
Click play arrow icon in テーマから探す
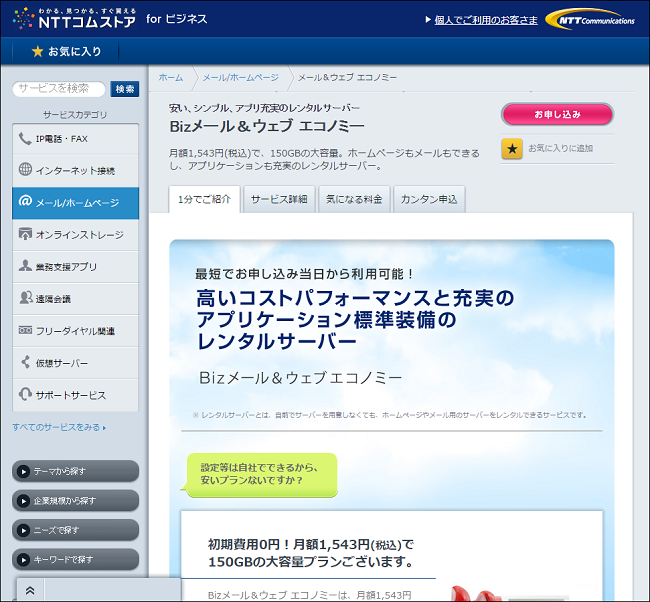coord(23,471)
